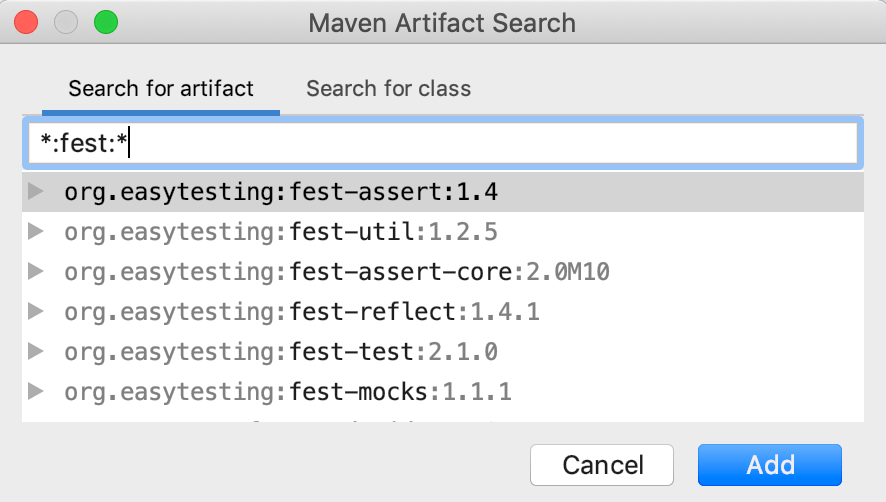
Task: Cancel the Maven Artifact Search dialog
Action: (603, 464)
